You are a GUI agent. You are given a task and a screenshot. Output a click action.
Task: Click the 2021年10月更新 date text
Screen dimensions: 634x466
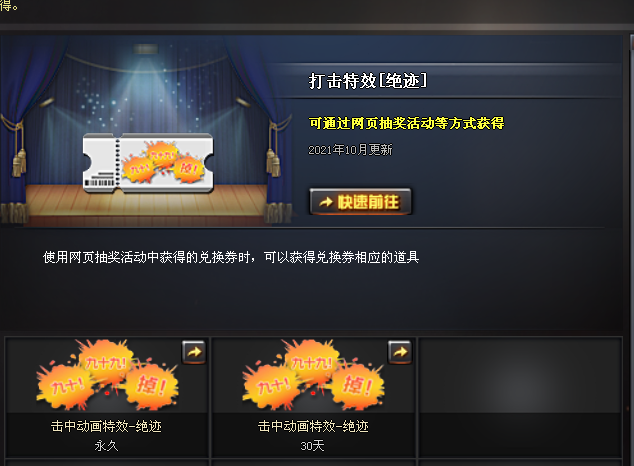[350, 150]
